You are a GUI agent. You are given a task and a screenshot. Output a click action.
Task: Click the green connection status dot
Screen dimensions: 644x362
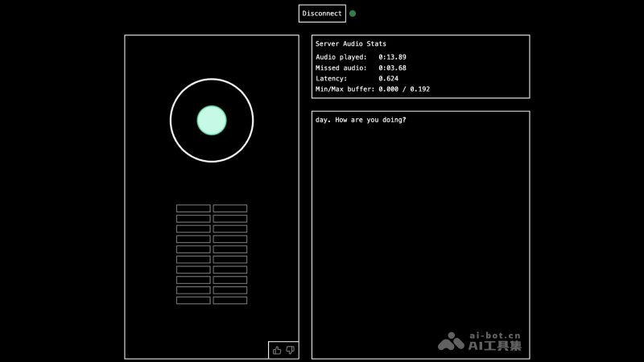click(353, 14)
